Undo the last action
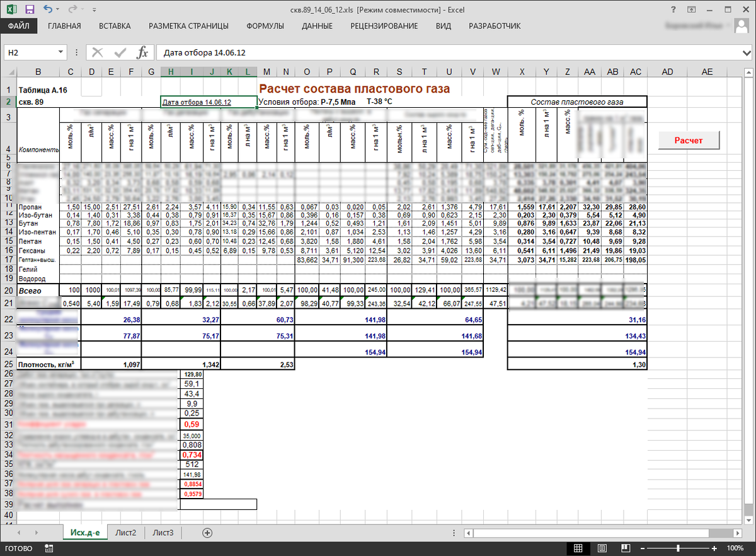This screenshot has height=556, width=756. [48, 9]
